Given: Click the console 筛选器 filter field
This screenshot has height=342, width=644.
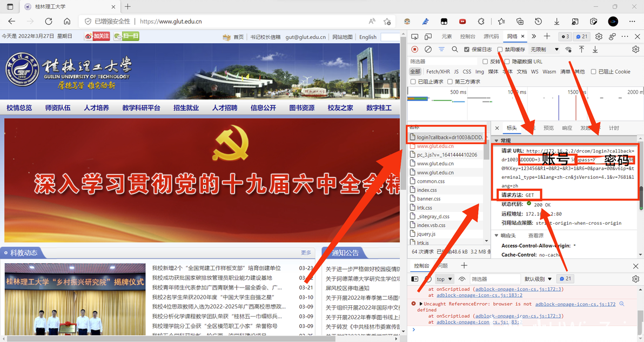Looking at the screenshot, I should tap(494, 279).
